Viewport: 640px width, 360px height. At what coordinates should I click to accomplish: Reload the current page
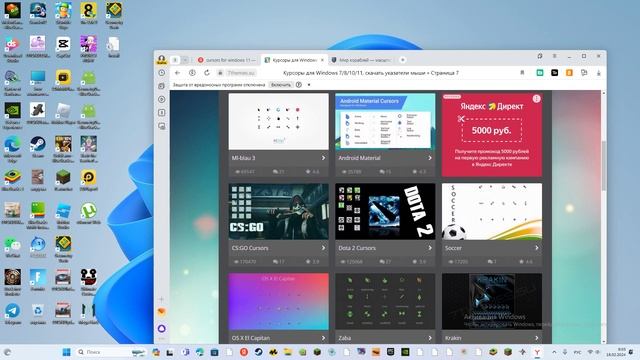tap(207, 73)
